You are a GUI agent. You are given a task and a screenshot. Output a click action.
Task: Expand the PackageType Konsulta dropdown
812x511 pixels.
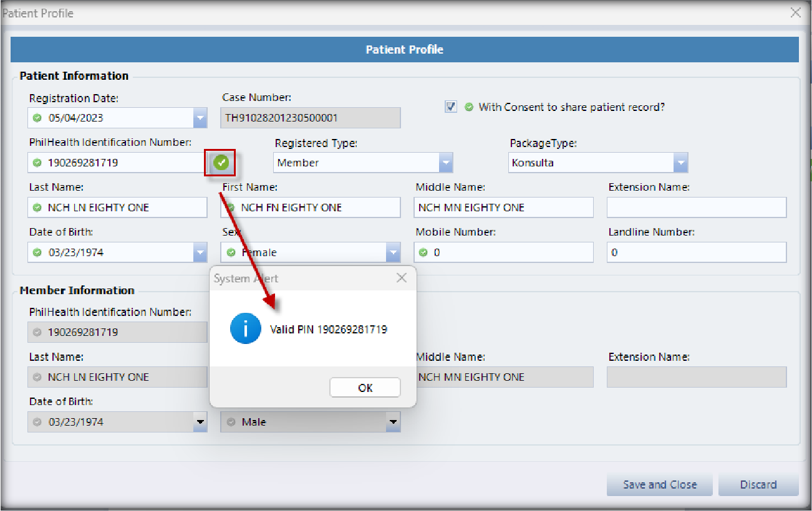tap(680, 163)
